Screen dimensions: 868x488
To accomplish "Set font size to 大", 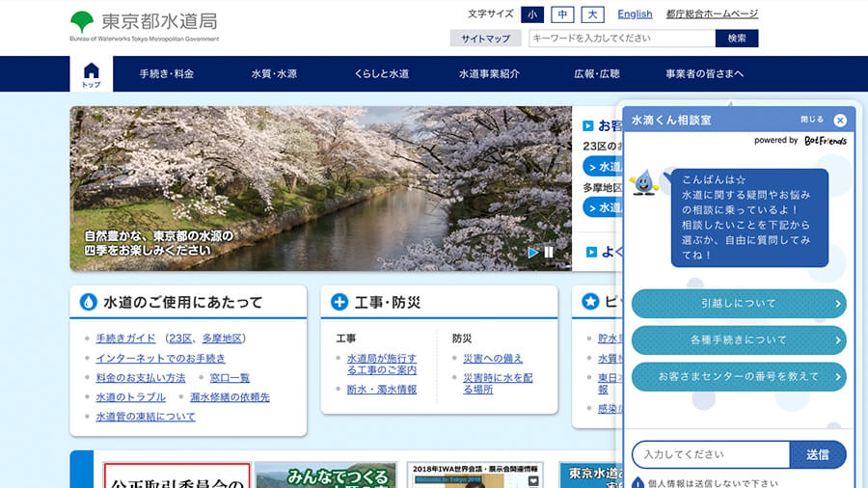I will coord(592,14).
